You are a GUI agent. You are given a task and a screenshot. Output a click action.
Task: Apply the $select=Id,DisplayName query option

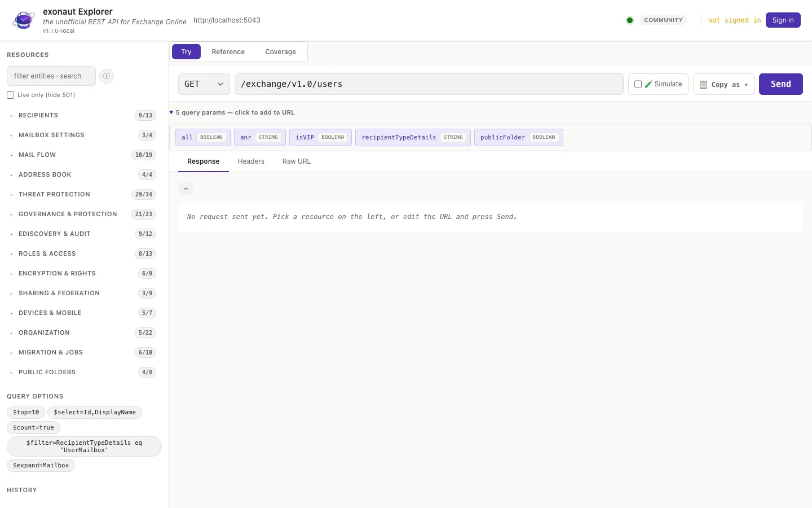click(x=95, y=413)
